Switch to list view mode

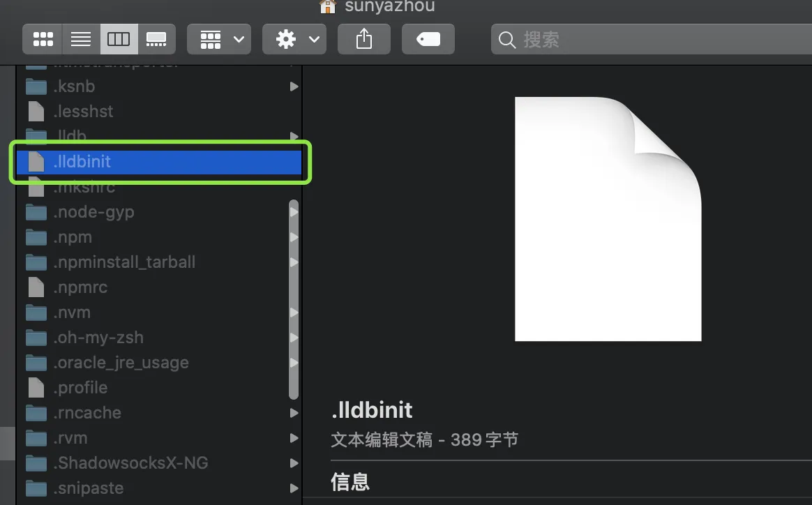point(81,40)
